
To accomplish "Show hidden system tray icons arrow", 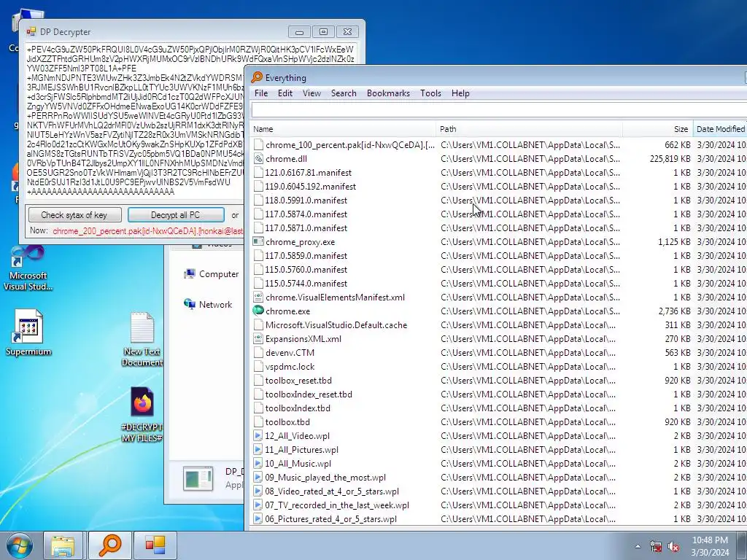I will 638,546.
